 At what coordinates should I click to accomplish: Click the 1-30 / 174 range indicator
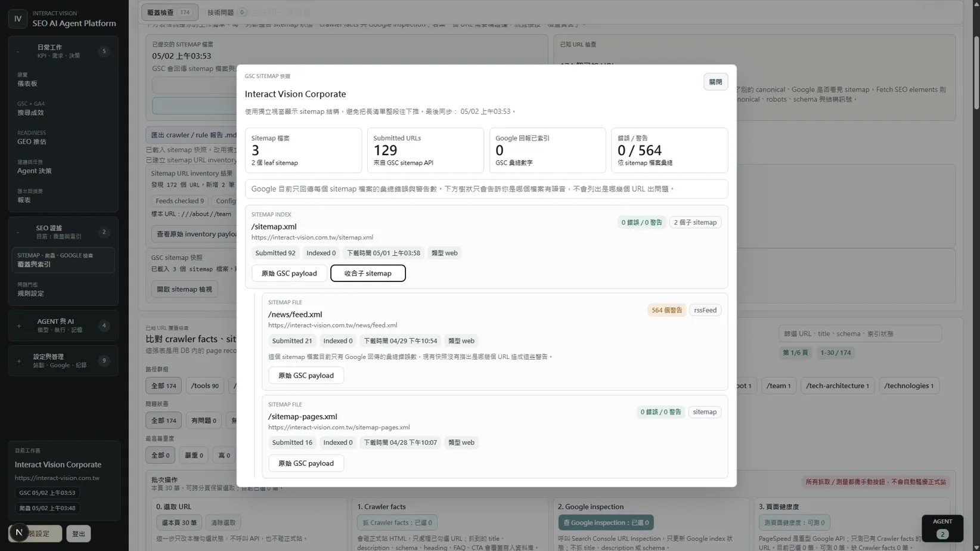point(836,352)
